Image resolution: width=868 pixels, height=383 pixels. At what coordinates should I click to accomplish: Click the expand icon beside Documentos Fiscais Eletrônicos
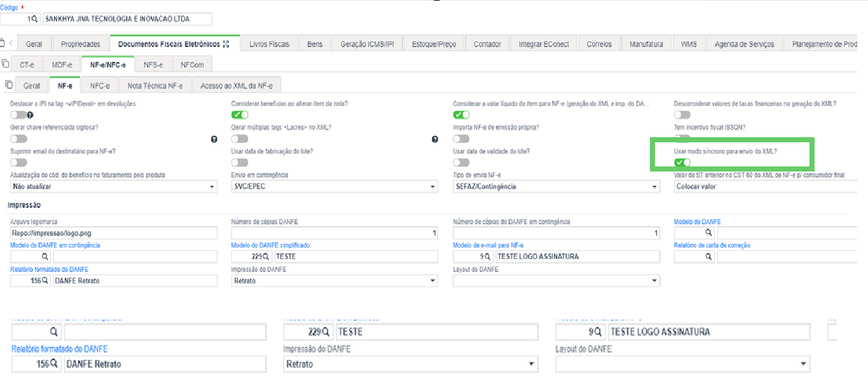(x=226, y=44)
